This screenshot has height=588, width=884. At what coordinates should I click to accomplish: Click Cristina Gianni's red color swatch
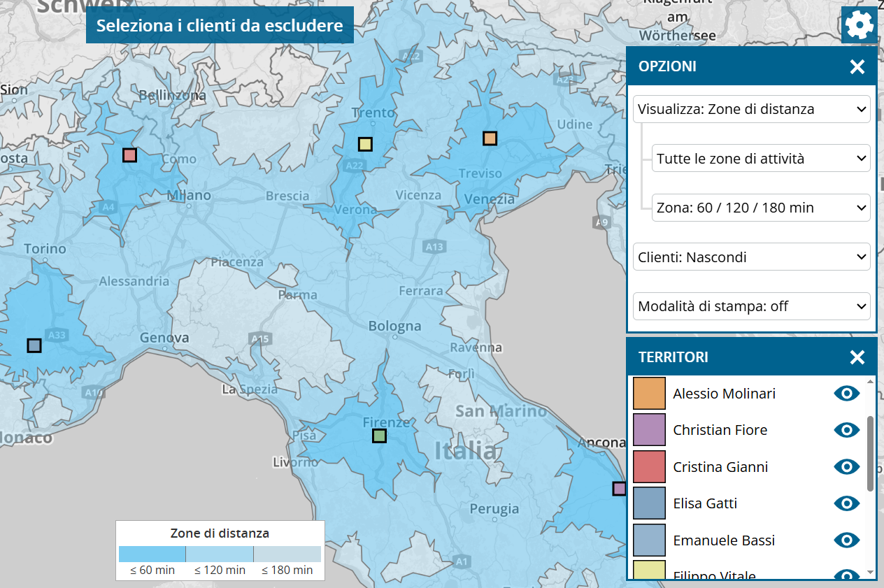(649, 467)
